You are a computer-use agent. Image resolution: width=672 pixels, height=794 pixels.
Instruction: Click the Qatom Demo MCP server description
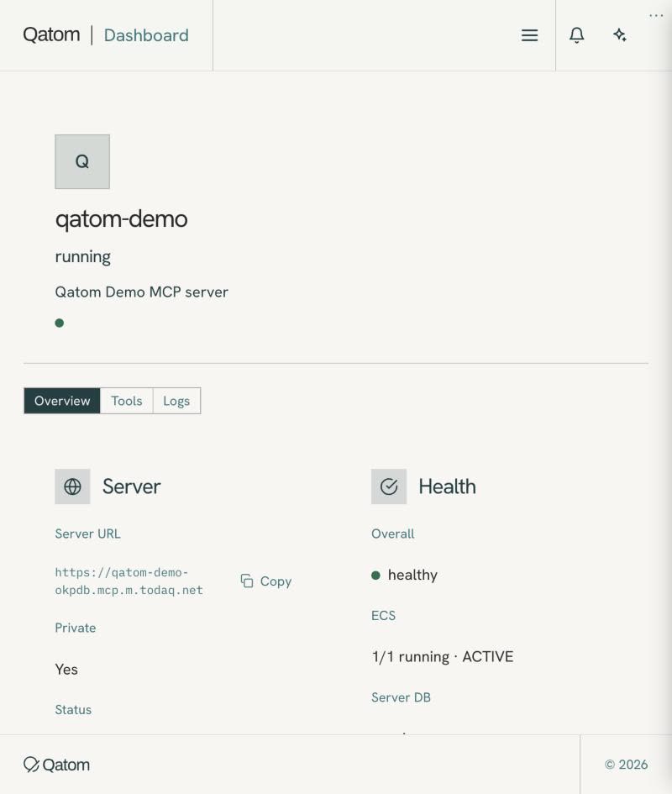tap(141, 292)
